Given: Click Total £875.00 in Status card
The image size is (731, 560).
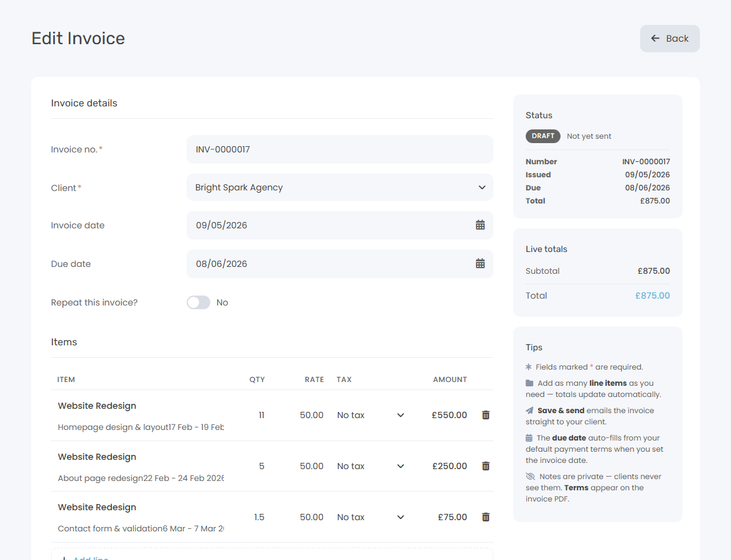Looking at the screenshot, I should [x=654, y=201].
